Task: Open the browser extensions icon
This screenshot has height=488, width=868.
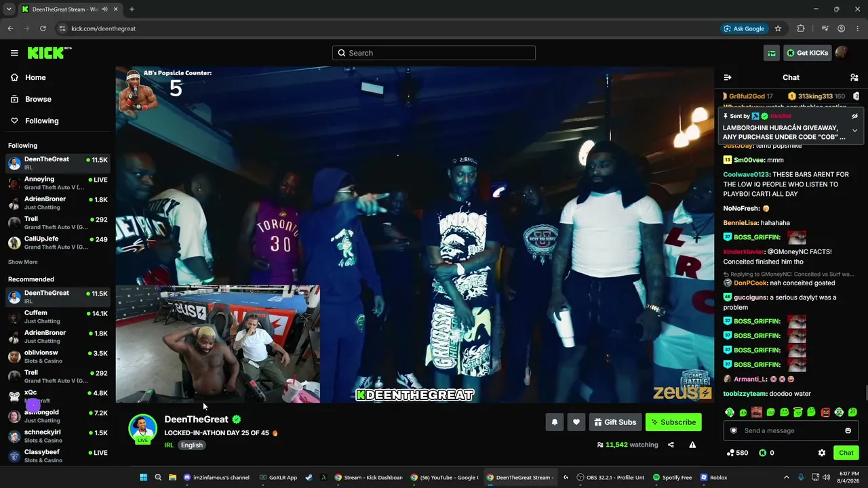Action: click(x=801, y=28)
